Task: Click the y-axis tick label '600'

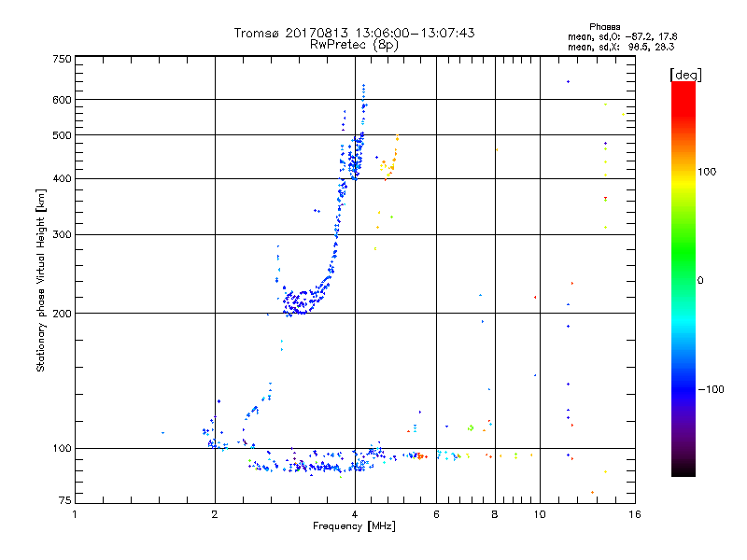Action: (63, 100)
